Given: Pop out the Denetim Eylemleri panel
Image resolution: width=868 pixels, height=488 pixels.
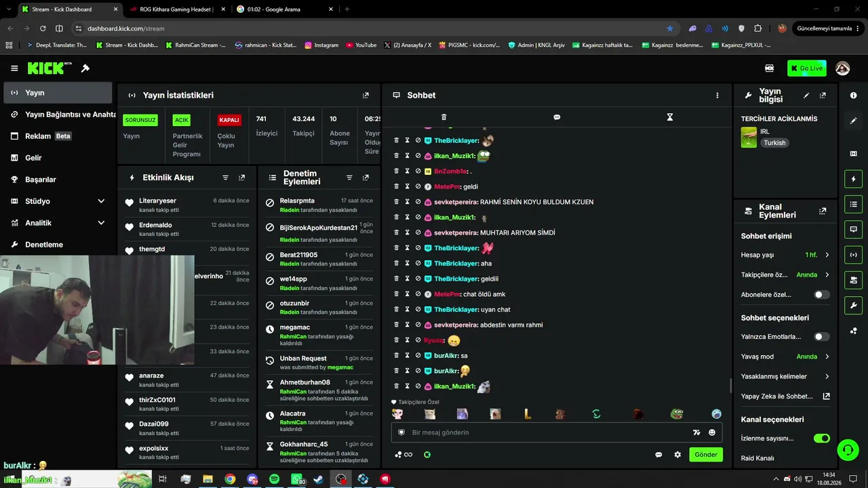Looking at the screenshot, I should click(366, 178).
